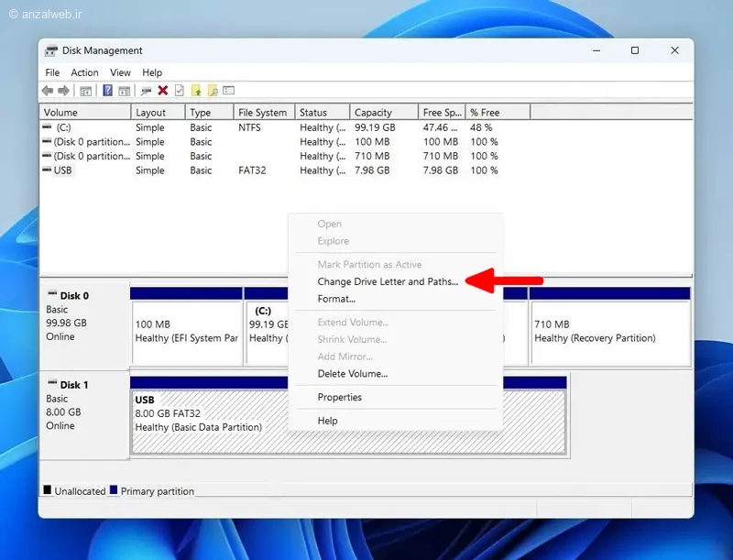
Task: Click the Show/Hide Console Tree icon
Action: click(x=85, y=91)
